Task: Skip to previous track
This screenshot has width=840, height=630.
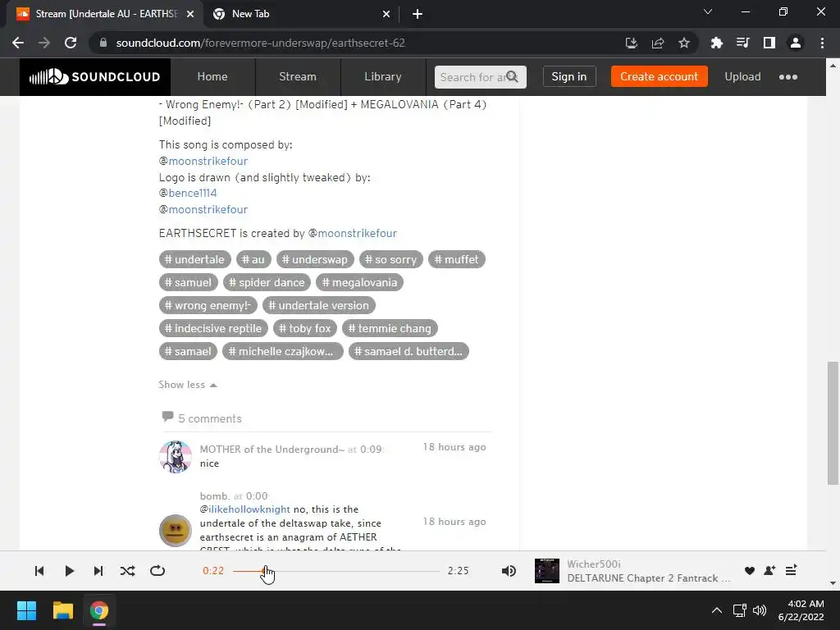Action: tap(39, 571)
